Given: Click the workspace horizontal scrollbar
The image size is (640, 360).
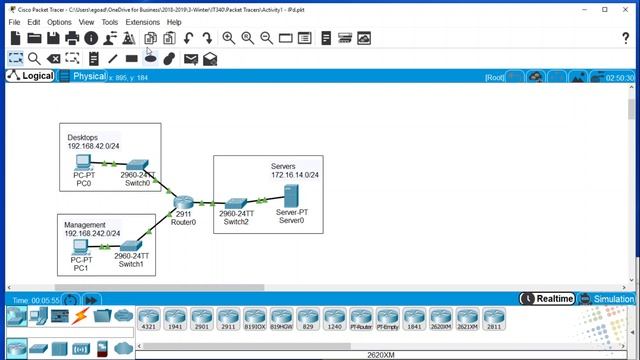Looking at the screenshot, I should pyautogui.click(x=159, y=287).
